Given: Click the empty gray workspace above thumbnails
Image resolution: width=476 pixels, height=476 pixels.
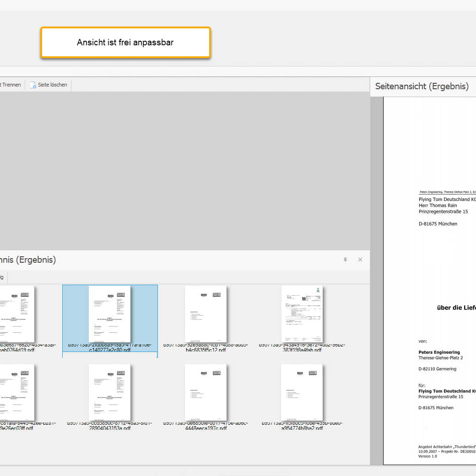Looking at the screenshot, I should tap(183, 169).
